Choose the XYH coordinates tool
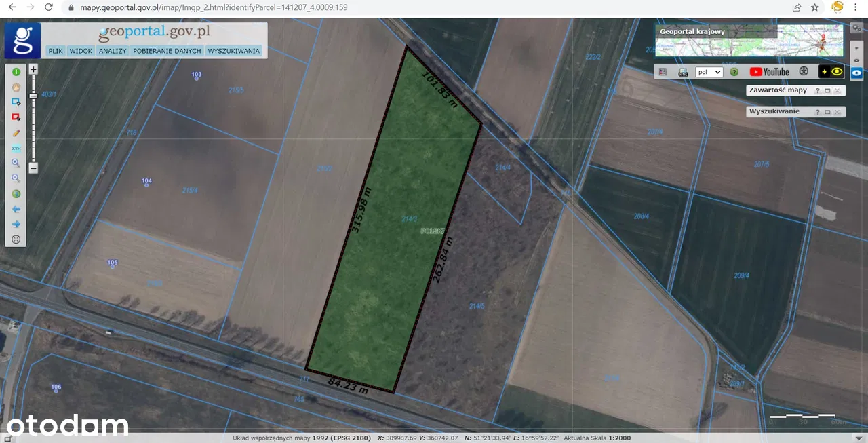Viewport: 868px width, 443px height. coord(16,148)
